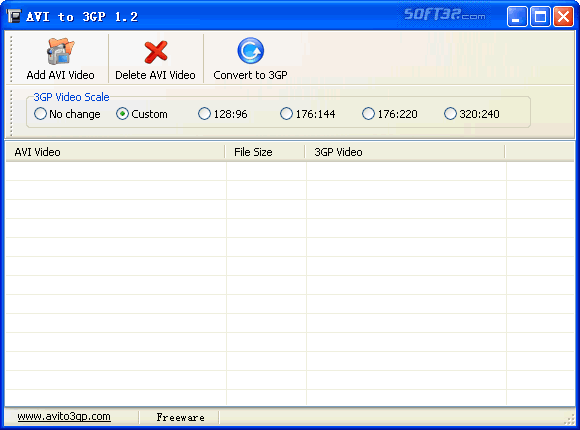Image resolution: width=580 pixels, height=430 pixels.
Task: Click the Freeware status bar label
Action: click(x=180, y=417)
